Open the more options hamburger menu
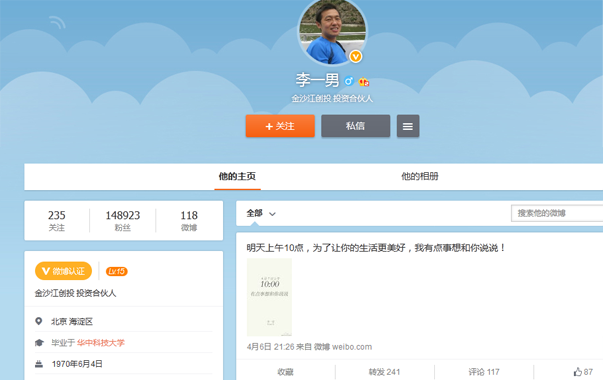Viewport: 603px width, 380px height. coord(408,126)
